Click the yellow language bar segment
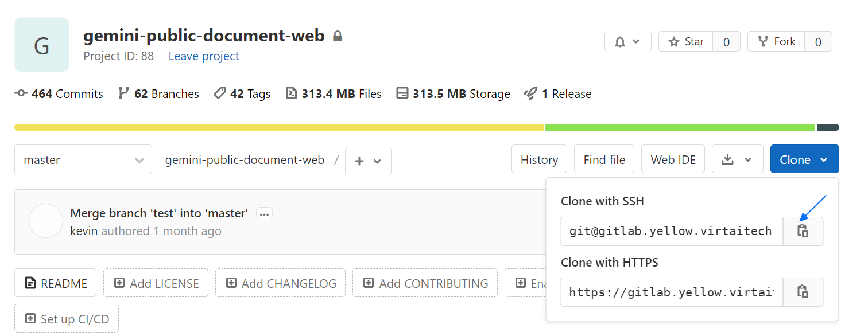Viewport: 868px width, 336px height. pyautogui.click(x=278, y=127)
